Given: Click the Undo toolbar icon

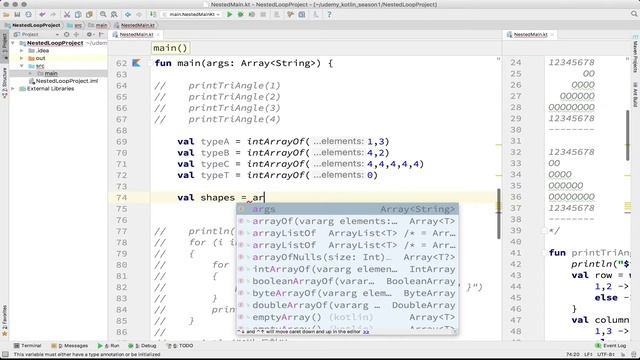Looking at the screenshot, I should point(42,14).
